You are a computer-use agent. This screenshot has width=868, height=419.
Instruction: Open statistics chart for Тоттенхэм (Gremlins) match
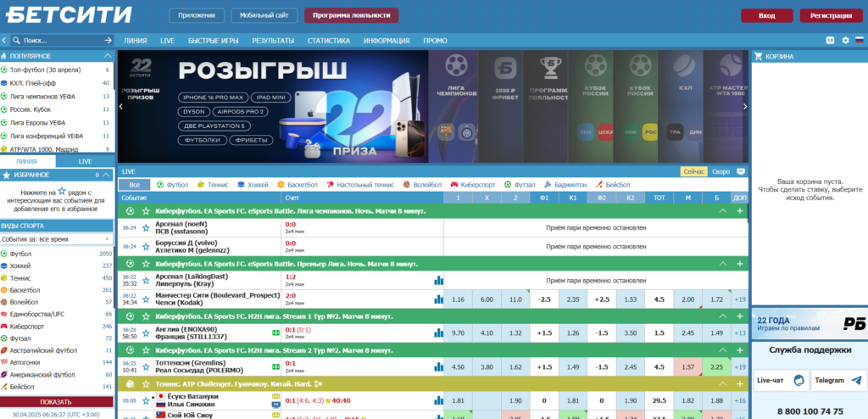(x=438, y=367)
